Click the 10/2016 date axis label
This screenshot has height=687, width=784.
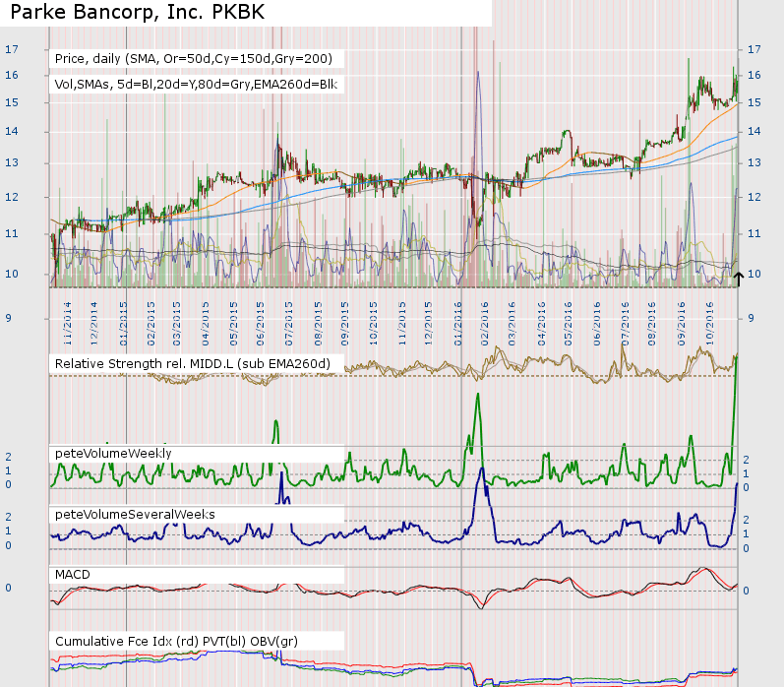coord(709,324)
